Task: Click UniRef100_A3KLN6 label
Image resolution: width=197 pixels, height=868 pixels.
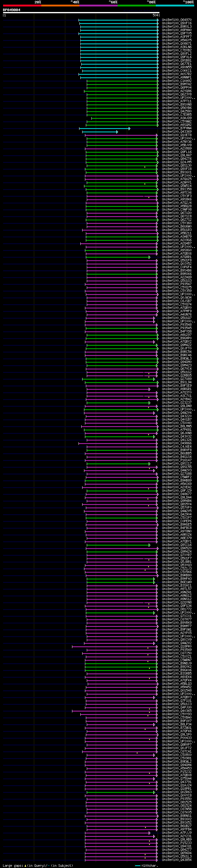Action: tap(177, 47)
